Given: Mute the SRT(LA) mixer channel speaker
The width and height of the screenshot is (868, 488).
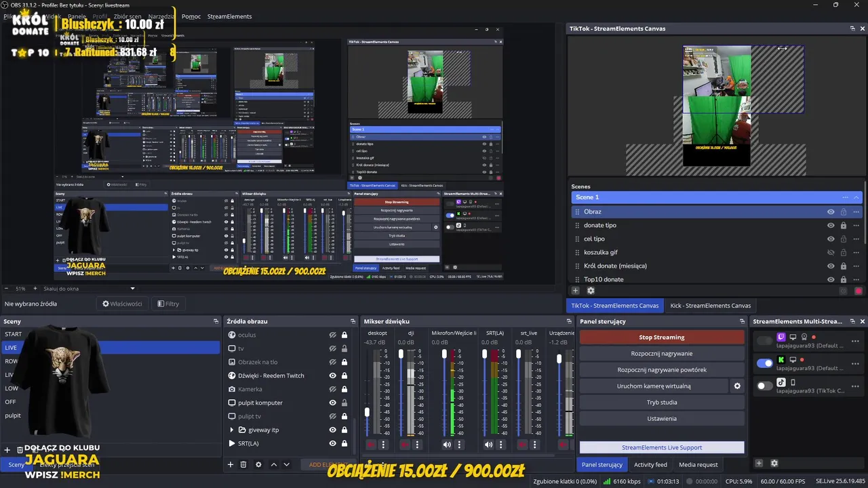Looking at the screenshot, I should click(x=489, y=445).
